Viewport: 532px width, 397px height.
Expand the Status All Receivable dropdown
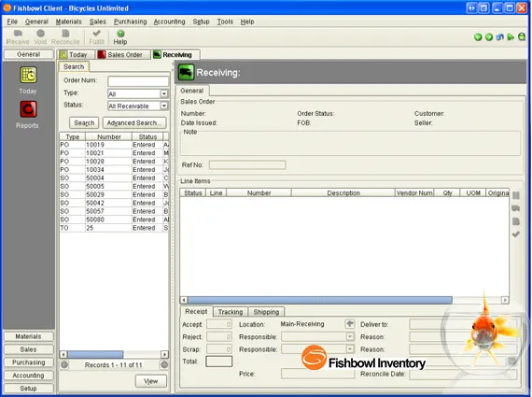pos(164,106)
